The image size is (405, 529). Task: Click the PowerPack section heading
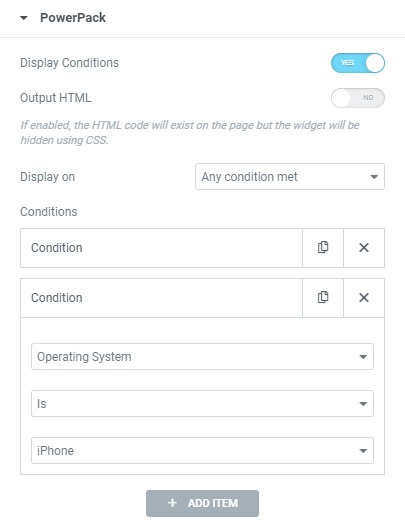[x=73, y=18]
